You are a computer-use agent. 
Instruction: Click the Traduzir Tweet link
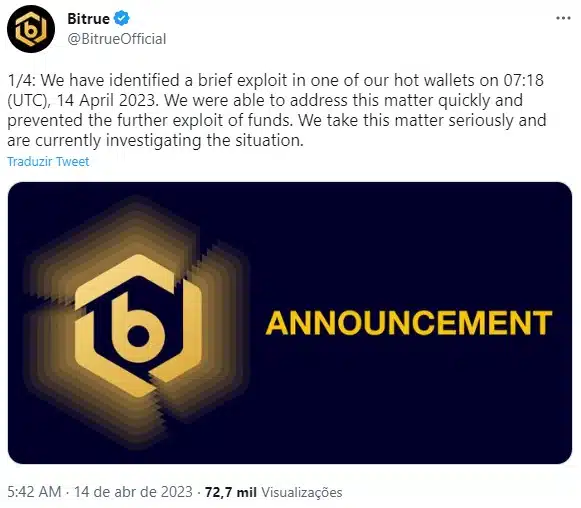coord(48,162)
